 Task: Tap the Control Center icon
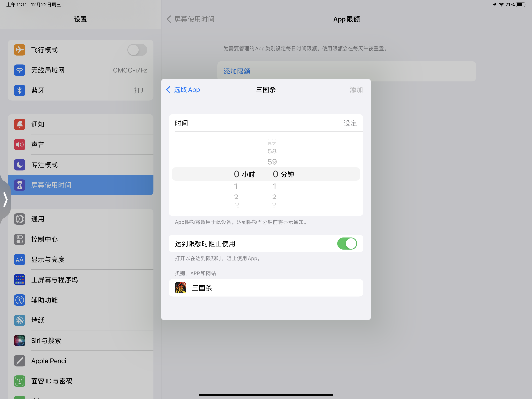click(x=19, y=239)
